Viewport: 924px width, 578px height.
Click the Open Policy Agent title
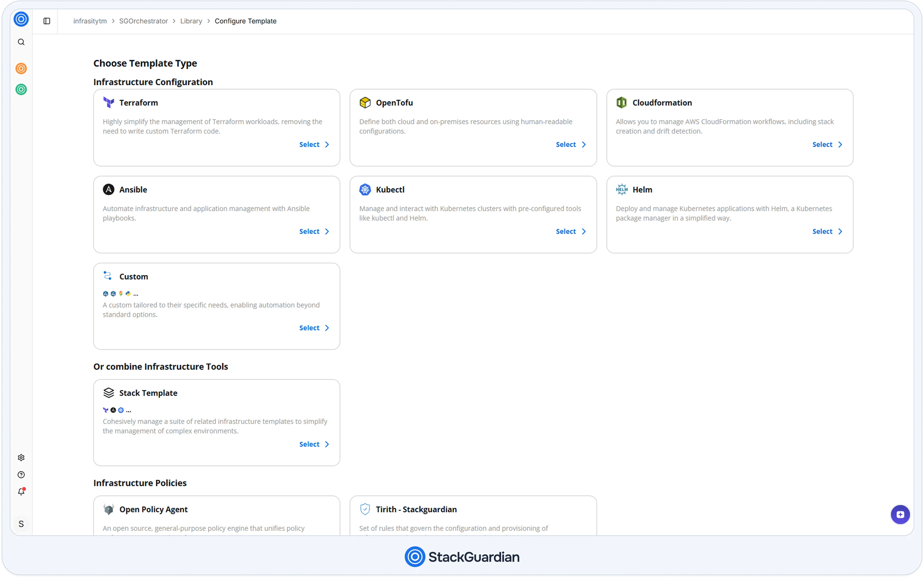tap(153, 509)
